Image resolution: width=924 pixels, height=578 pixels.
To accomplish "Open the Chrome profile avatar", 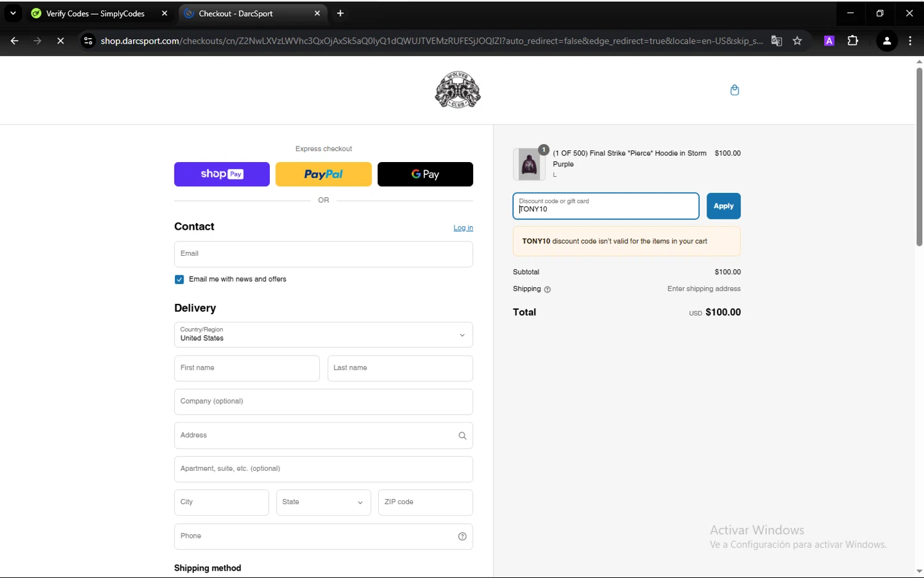I will (886, 41).
